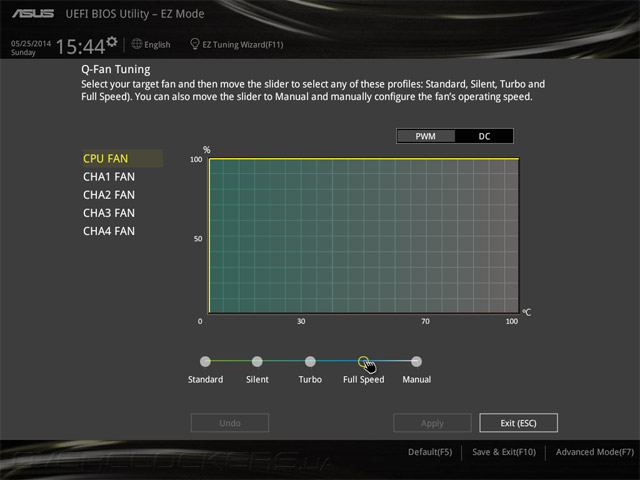
Task: Click inside the fan curve graph
Action: [364, 236]
